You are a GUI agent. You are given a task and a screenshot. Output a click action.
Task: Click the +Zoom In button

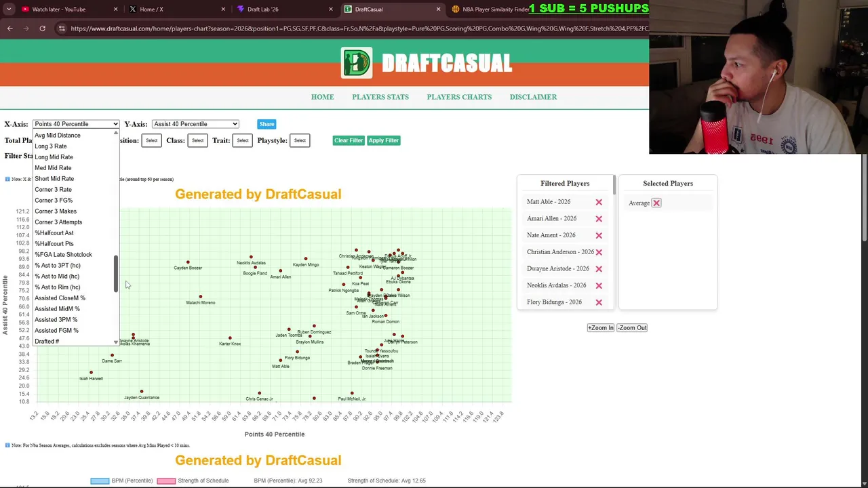pos(601,328)
